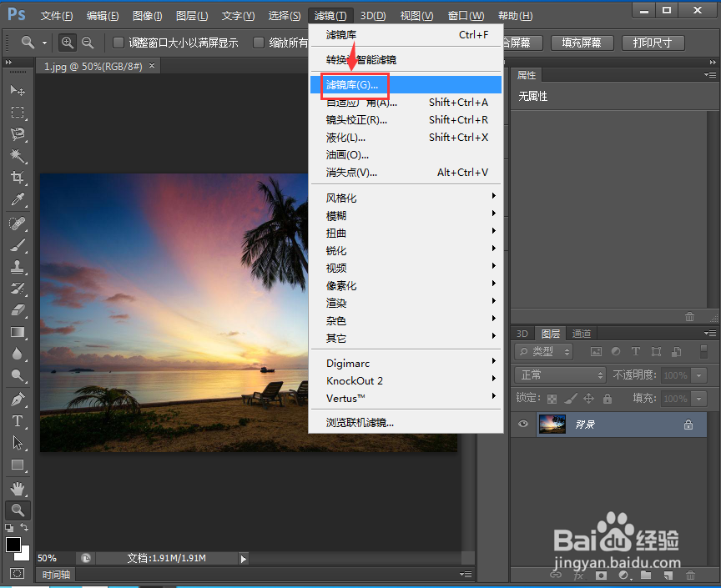Open the 时间轴 panel tab
721x588 pixels.
click(x=56, y=574)
